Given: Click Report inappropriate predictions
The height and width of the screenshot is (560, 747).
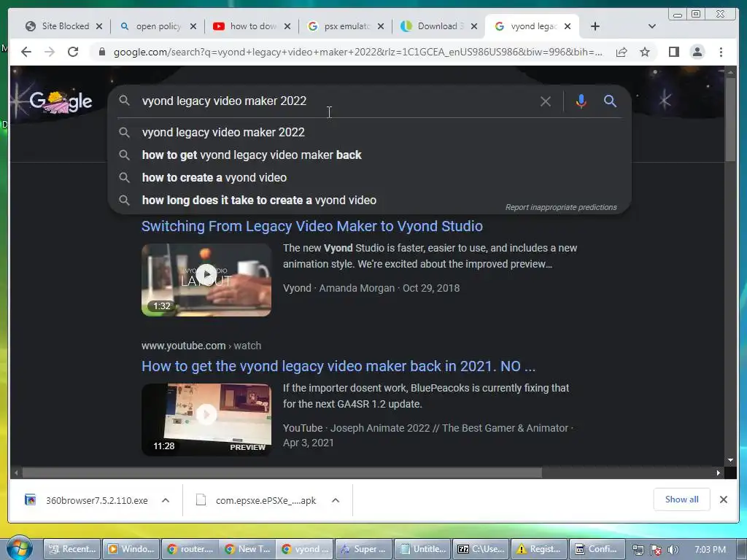Looking at the screenshot, I should [561, 207].
